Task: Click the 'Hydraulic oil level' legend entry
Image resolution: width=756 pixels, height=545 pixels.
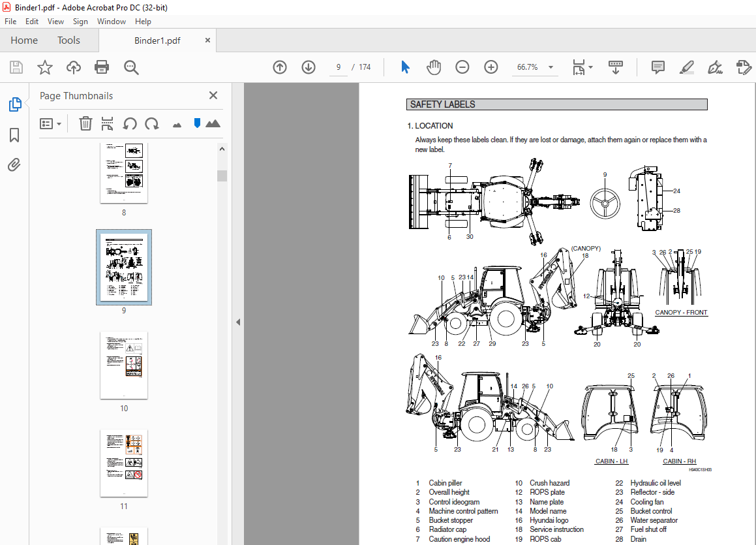Action: point(656,483)
